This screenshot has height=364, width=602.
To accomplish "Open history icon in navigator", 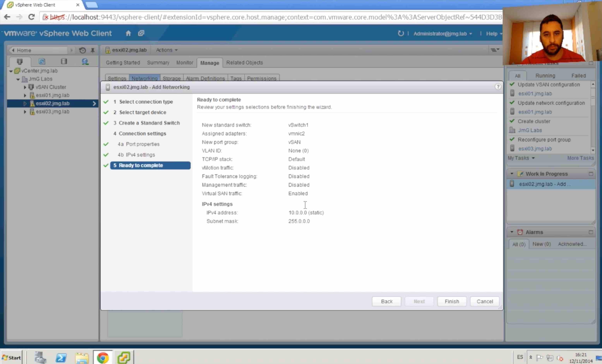I will coord(82,50).
